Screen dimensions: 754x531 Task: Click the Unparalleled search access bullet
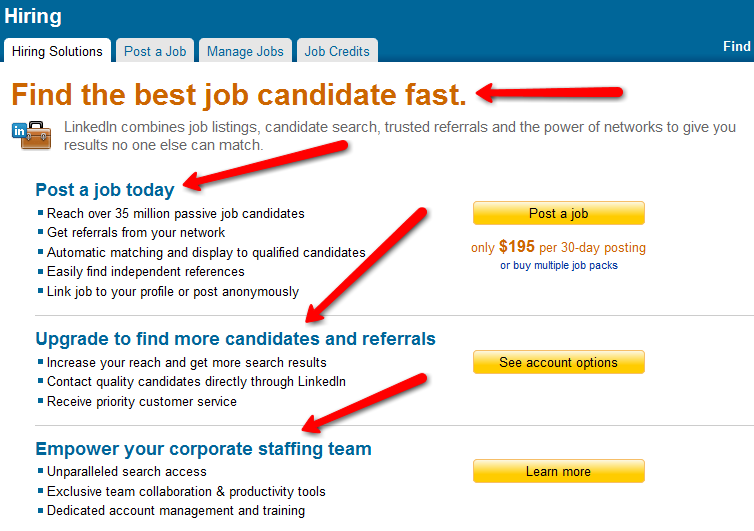tap(127, 472)
